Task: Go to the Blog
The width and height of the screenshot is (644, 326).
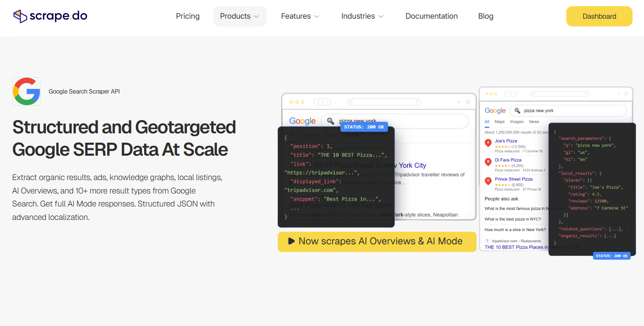Action: coord(486,16)
